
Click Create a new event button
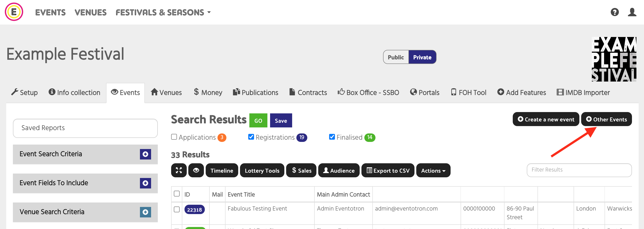click(x=546, y=119)
